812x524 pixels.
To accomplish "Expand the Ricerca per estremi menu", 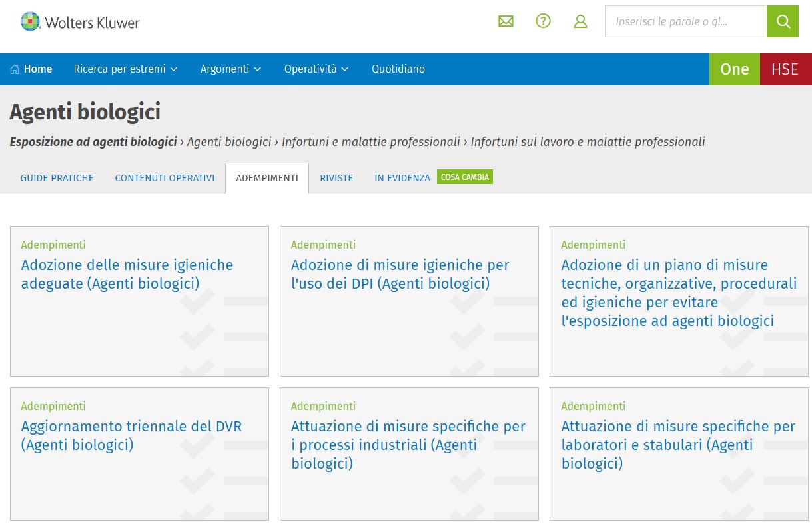I will [125, 69].
